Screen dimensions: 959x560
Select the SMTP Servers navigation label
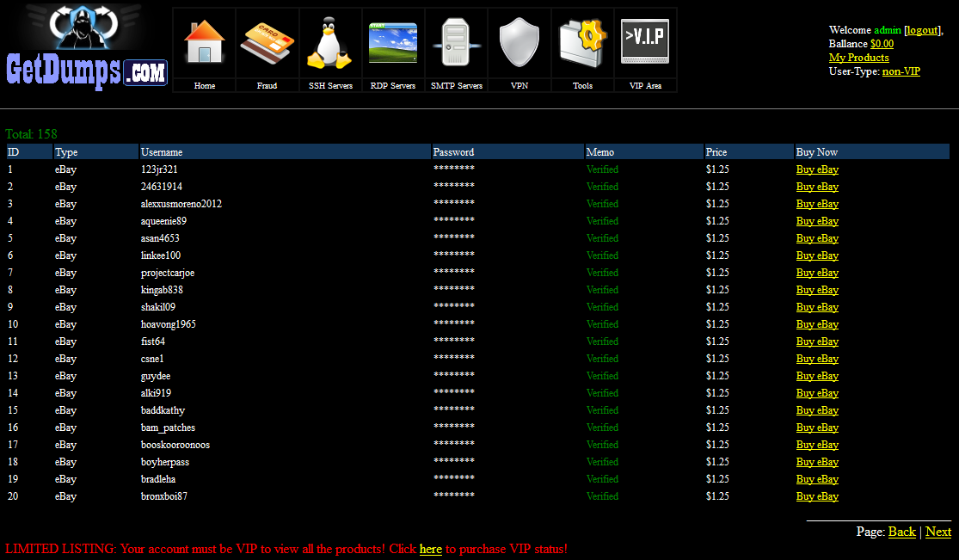coord(456,86)
